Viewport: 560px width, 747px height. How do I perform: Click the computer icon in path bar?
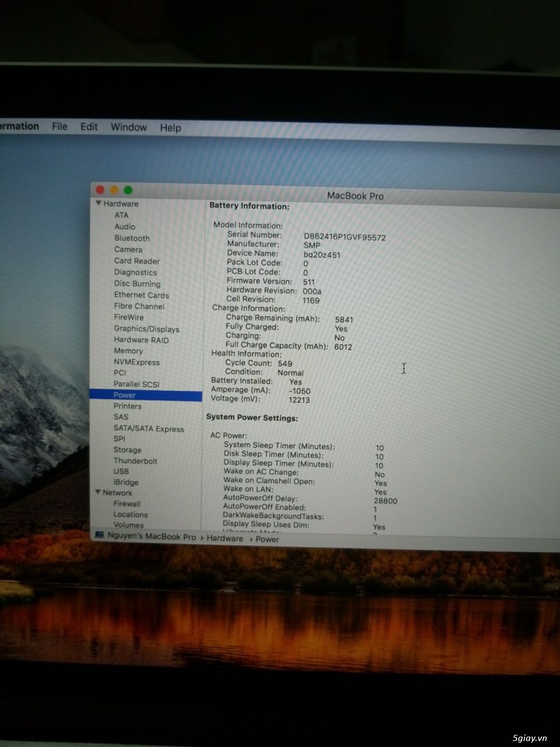click(x=100, y=535)
